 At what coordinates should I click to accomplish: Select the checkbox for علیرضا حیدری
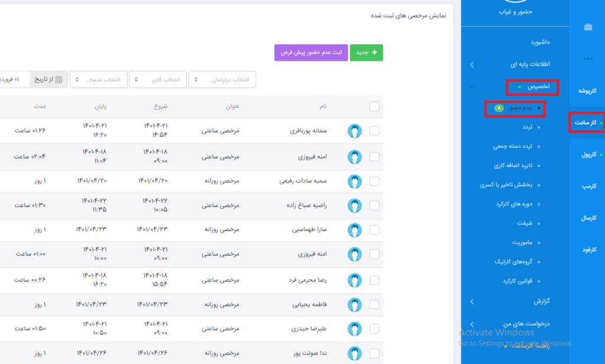pos(374,329)
